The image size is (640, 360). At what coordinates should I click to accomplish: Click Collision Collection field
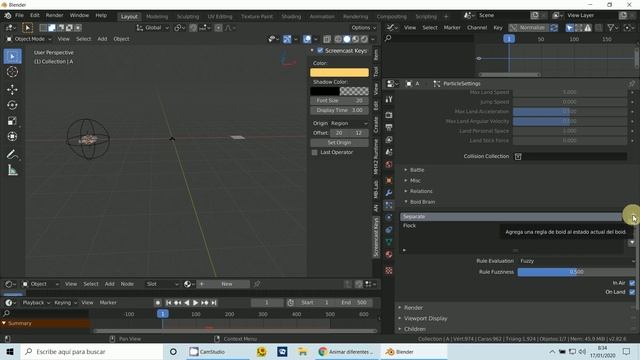(x=570, y=156)
